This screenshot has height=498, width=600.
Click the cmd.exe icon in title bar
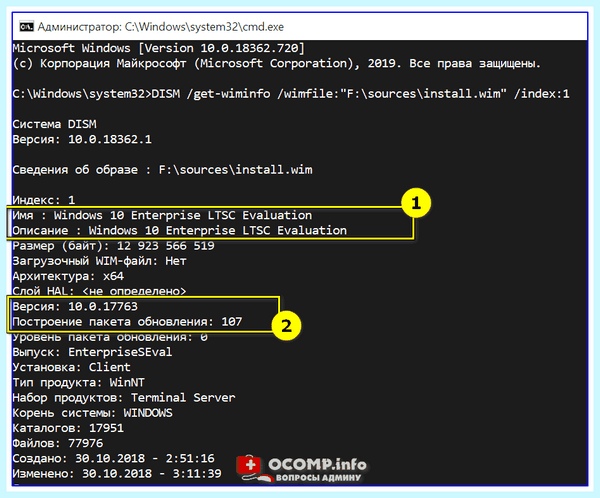click(x=26, y=27)
